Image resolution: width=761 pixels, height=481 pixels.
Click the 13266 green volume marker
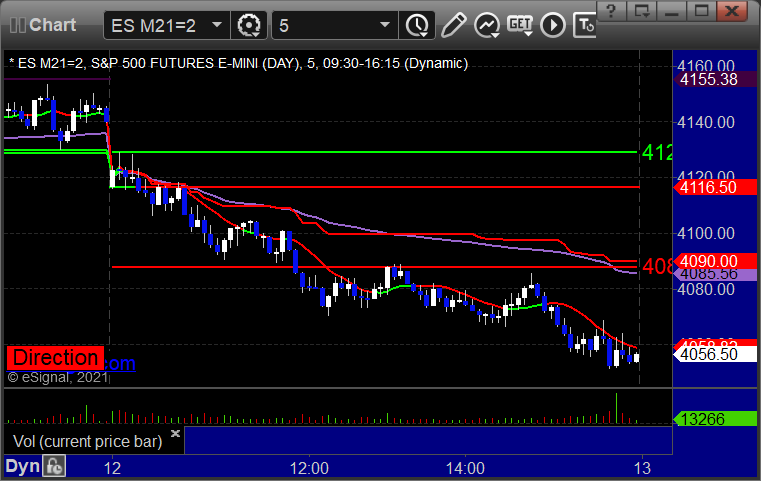click(x=715, y=419)
